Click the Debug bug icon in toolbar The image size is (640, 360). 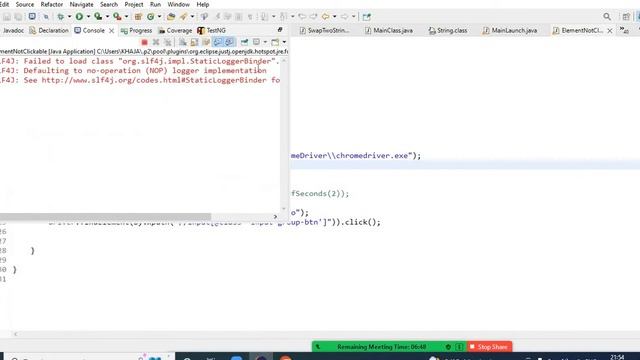pyautogui.click(x=60, y=17)
